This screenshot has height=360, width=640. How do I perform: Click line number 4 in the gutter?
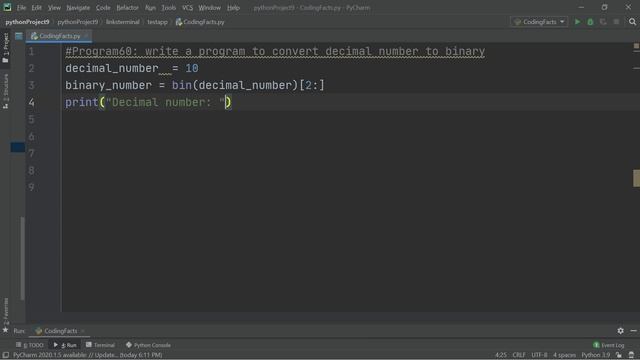tap(31, 102)
